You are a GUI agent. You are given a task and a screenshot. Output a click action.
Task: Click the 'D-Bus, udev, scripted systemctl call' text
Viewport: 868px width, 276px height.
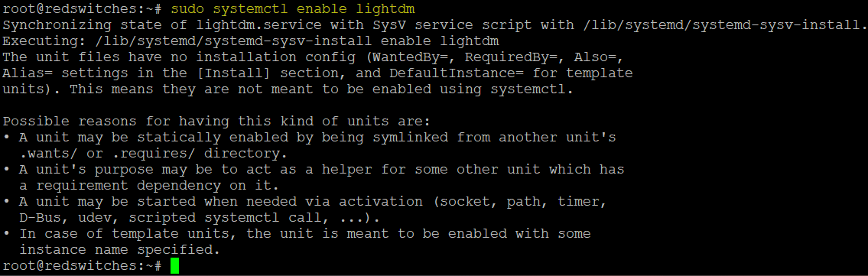pos(171,218)
